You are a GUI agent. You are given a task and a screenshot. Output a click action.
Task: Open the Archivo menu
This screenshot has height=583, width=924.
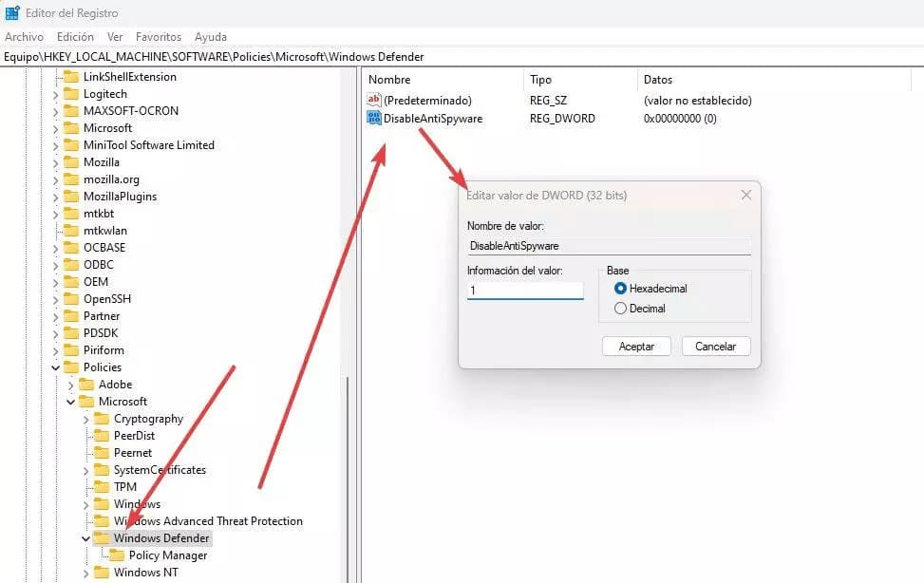tap(24, 36)
